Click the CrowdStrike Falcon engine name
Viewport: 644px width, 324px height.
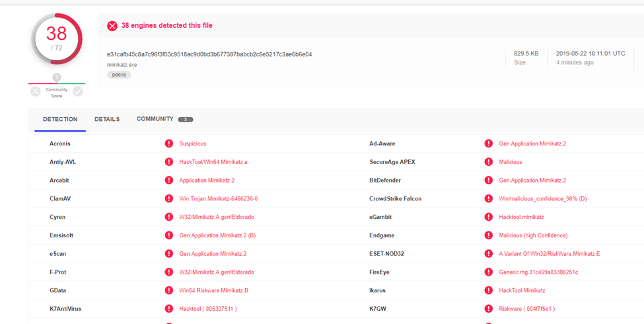click(396, 198)
